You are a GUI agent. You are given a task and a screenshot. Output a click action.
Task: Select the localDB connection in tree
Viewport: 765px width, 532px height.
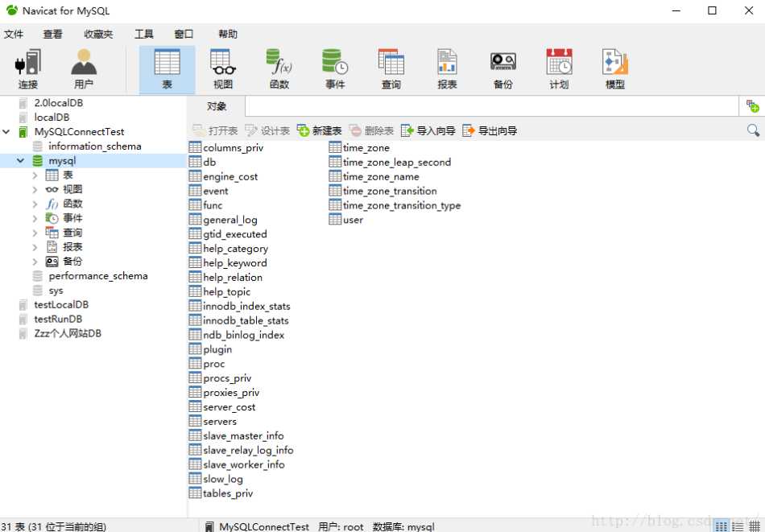point(52,118)
